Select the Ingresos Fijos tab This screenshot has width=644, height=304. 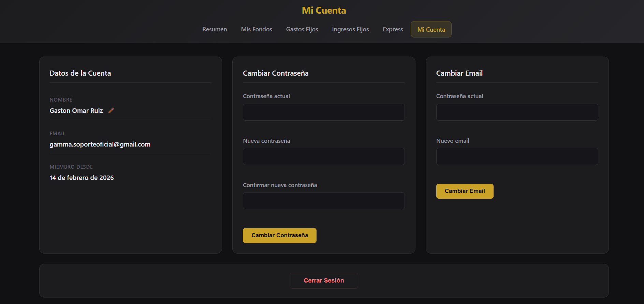(x=350, y=29)
